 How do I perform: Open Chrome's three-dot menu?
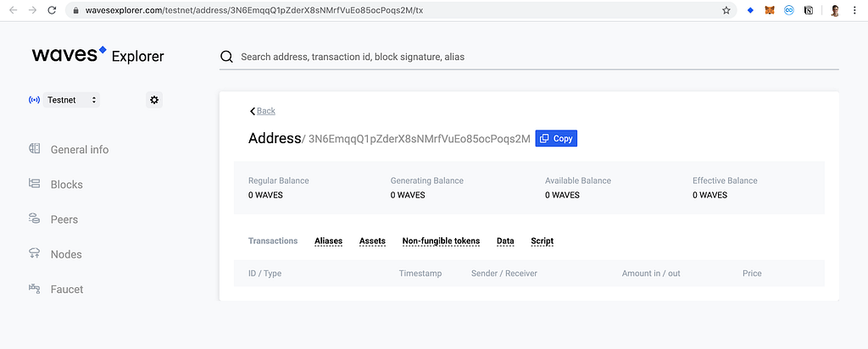[856, 10]
